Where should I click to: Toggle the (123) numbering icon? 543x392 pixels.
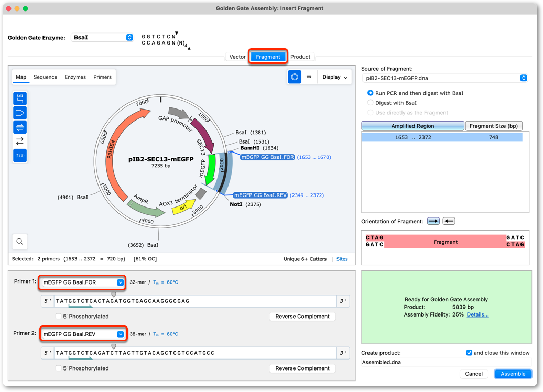pos(20,156)
